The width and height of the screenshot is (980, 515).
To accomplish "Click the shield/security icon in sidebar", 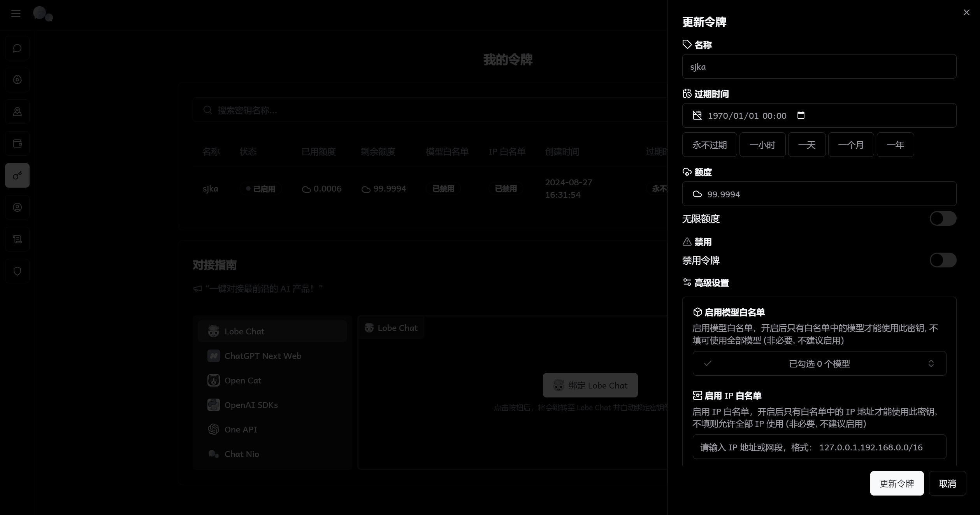I will click(17, 271).
